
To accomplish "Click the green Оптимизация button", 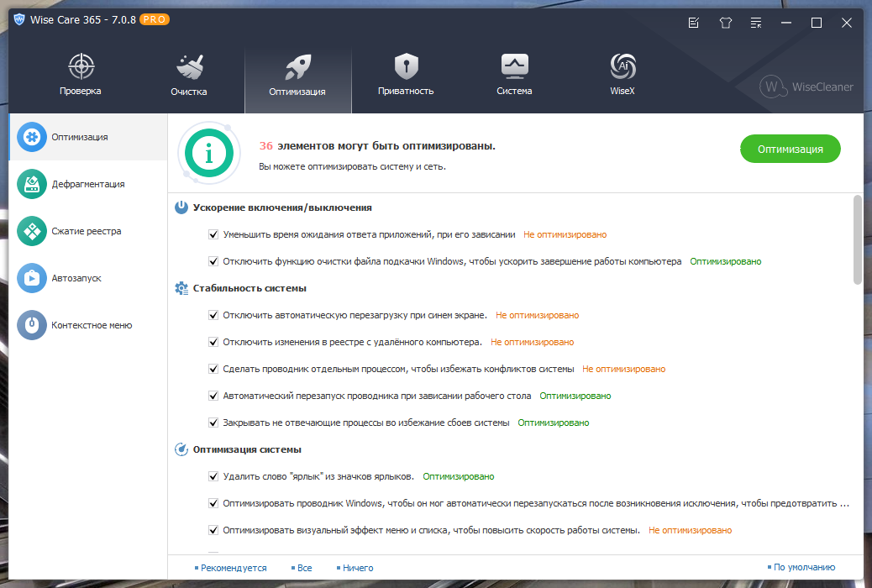I will click(x=791, y=149).
